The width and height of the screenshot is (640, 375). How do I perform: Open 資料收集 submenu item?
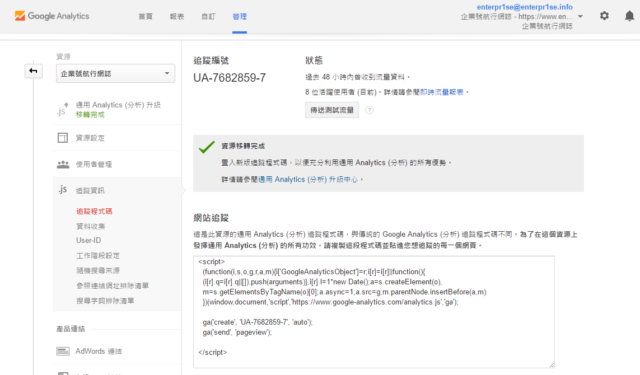(91, 226)
